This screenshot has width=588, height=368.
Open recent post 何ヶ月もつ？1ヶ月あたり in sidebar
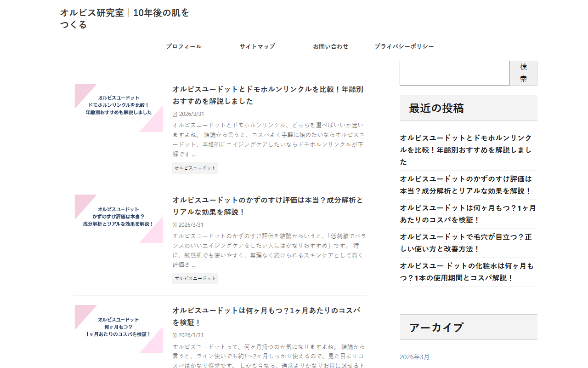(x=468, y=214)
